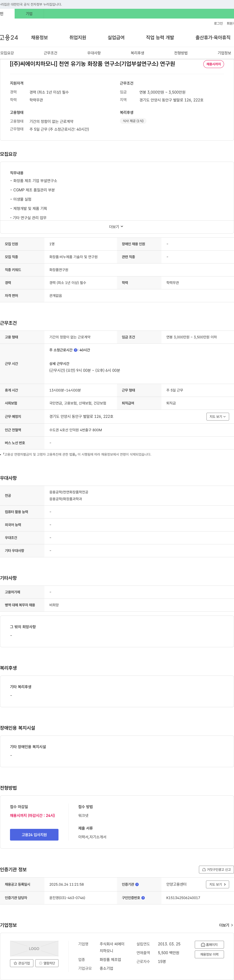Open the 취업지원 menu
Screen dimensions: 234x980
point(78,37)
